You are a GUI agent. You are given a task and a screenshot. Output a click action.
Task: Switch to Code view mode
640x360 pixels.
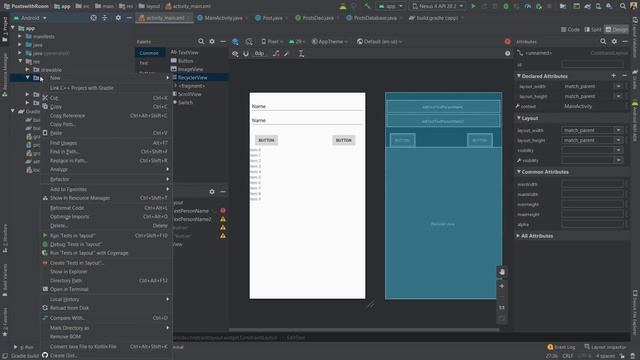tap(570, 29)
